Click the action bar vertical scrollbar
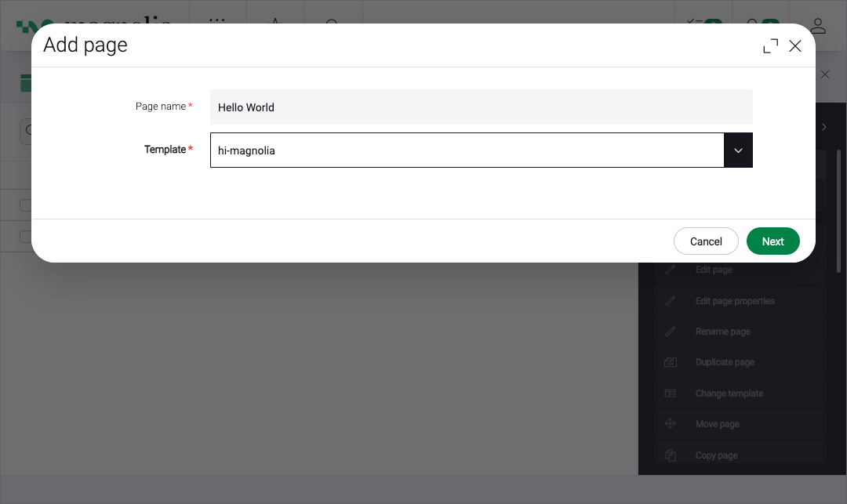 pos(838,212)
